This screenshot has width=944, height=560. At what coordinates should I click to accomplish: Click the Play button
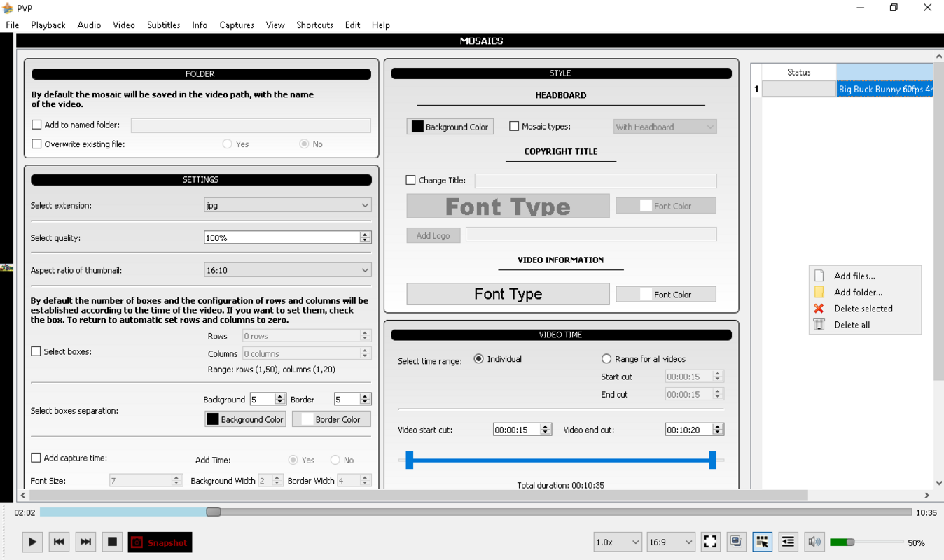tap(32, 542)
